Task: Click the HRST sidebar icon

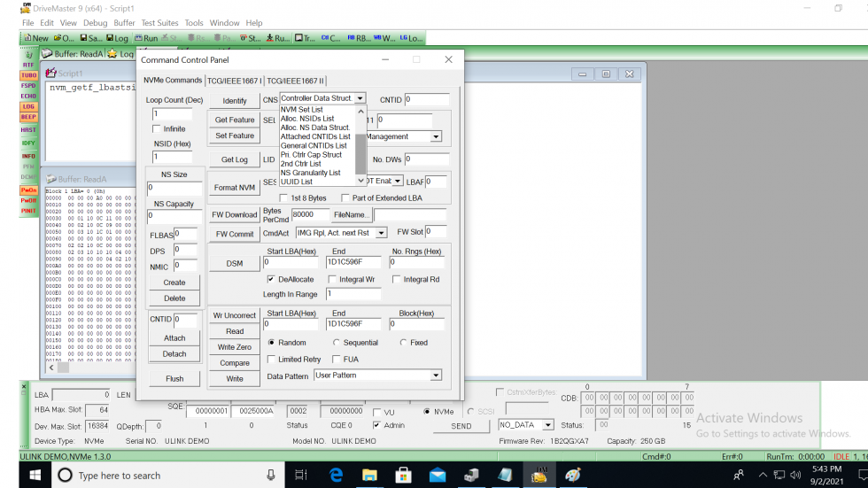Action: (28, 130)
